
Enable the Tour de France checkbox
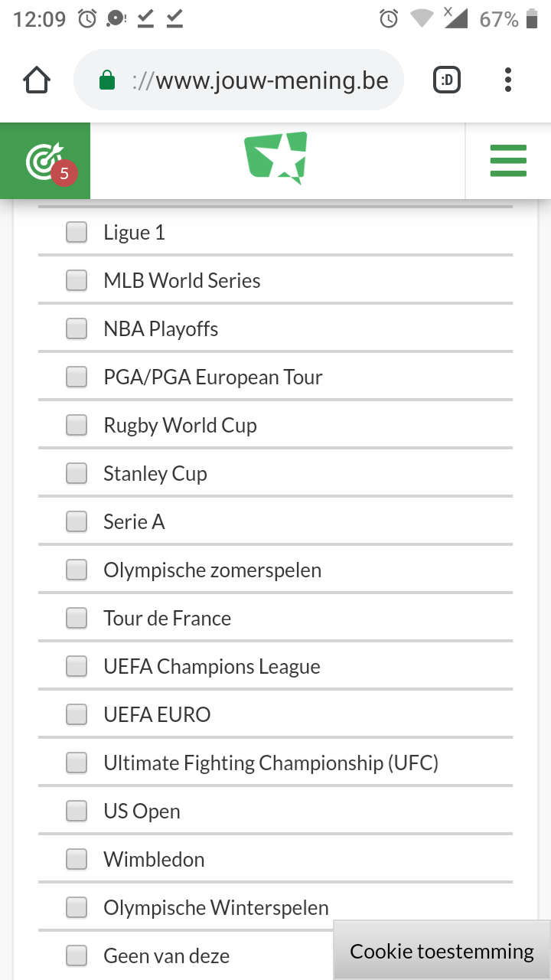(77, 618)
